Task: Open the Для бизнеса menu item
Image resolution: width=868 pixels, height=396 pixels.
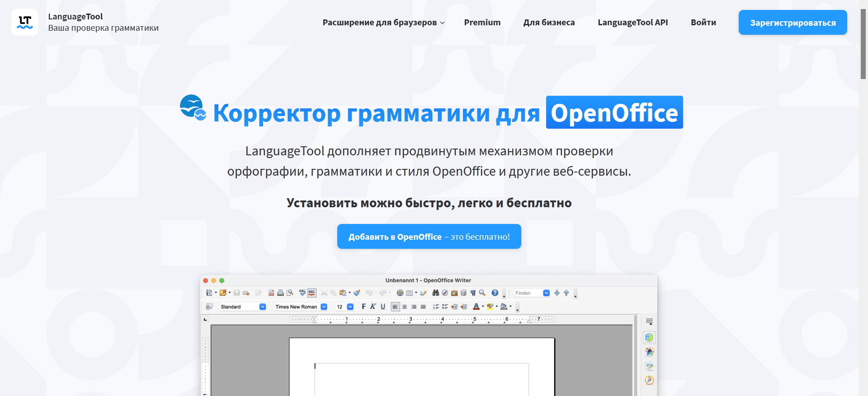Action: pos(549,22)
